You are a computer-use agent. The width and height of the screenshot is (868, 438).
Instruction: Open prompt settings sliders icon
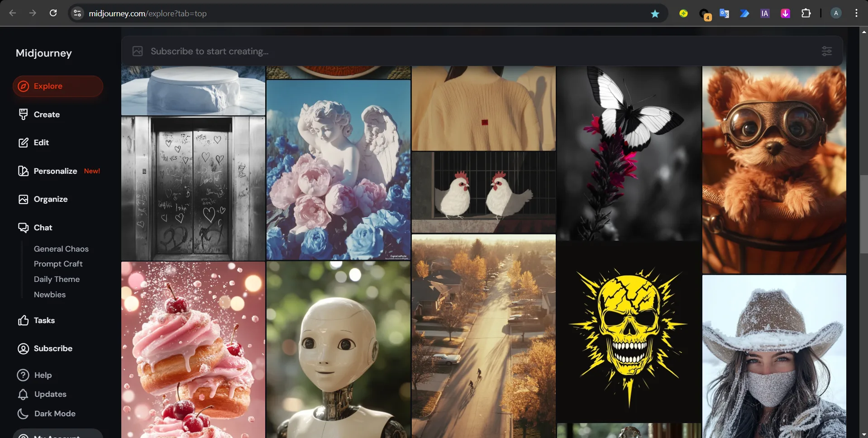click(x=826, y=51)
